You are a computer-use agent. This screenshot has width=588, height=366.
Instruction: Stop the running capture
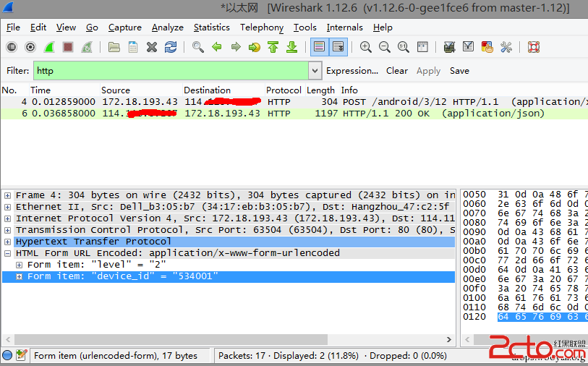pos(68,47)
